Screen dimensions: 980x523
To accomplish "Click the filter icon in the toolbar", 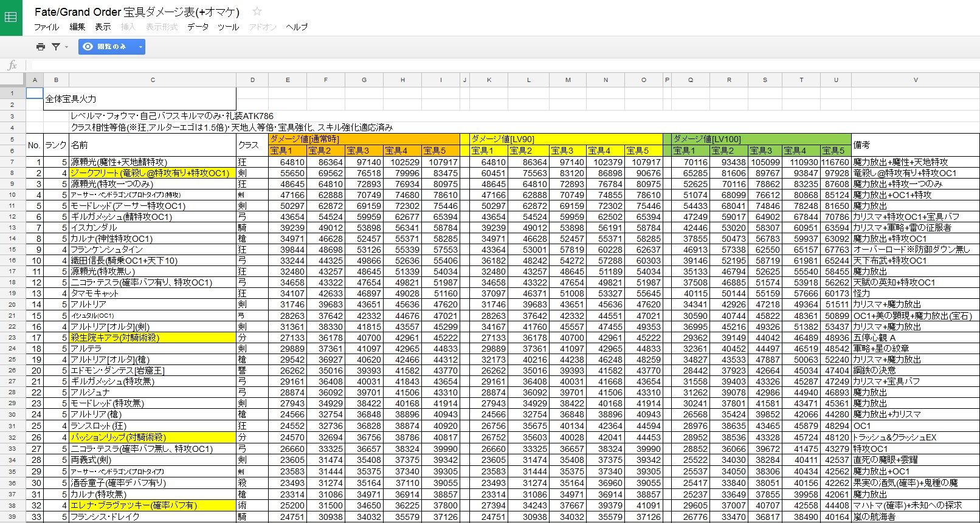I will 56,47.
